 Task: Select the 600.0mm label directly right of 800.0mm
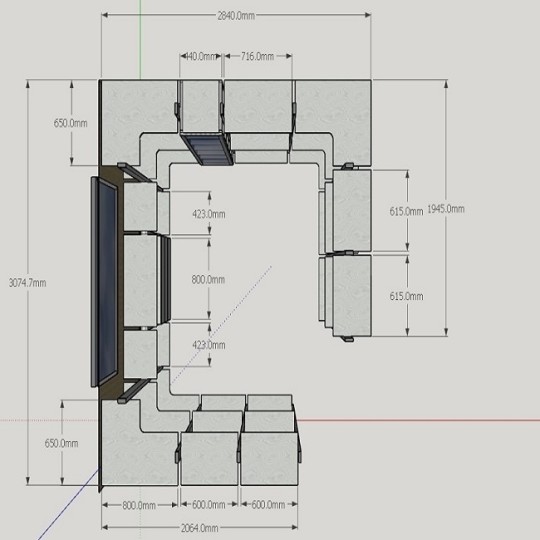click(209, 505)
